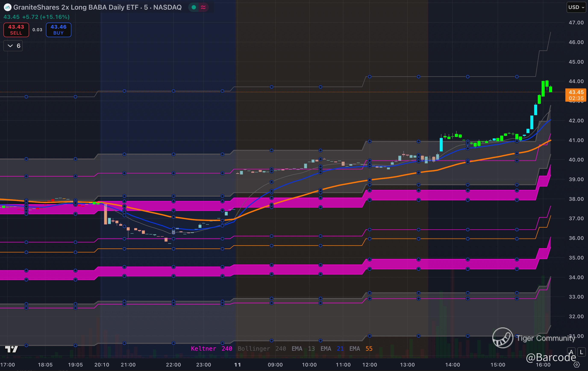The width and height of the screenshot is (588, 371).
Task: Click the 12:00 time axis marker
Action: point(369,365)
